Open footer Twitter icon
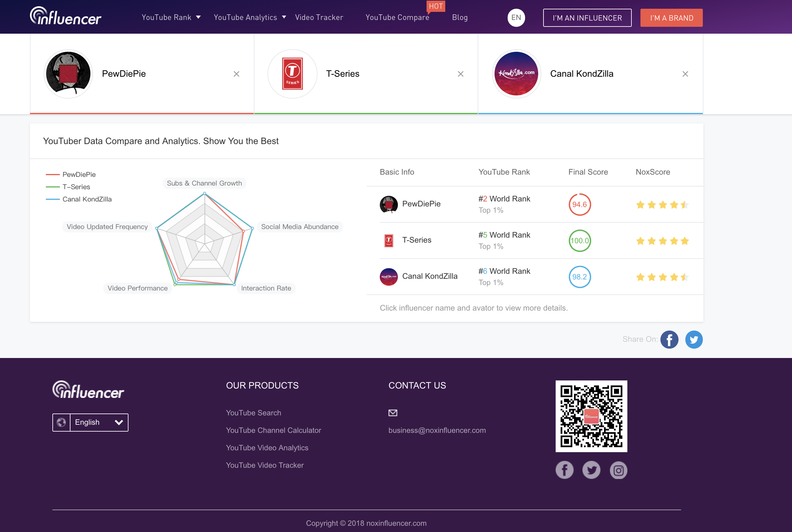Image resolution: width=792 pixels, height=532 pixels. pos(591,470)
